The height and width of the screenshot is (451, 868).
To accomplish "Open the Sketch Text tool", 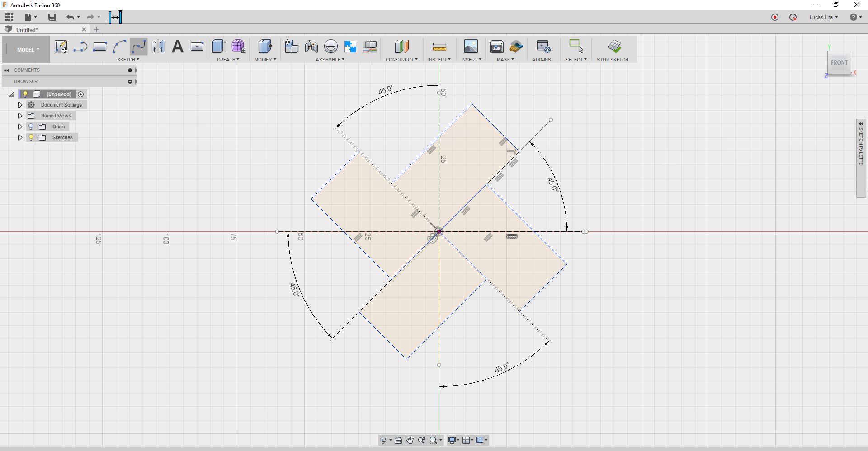I will (x=177, y=47).
